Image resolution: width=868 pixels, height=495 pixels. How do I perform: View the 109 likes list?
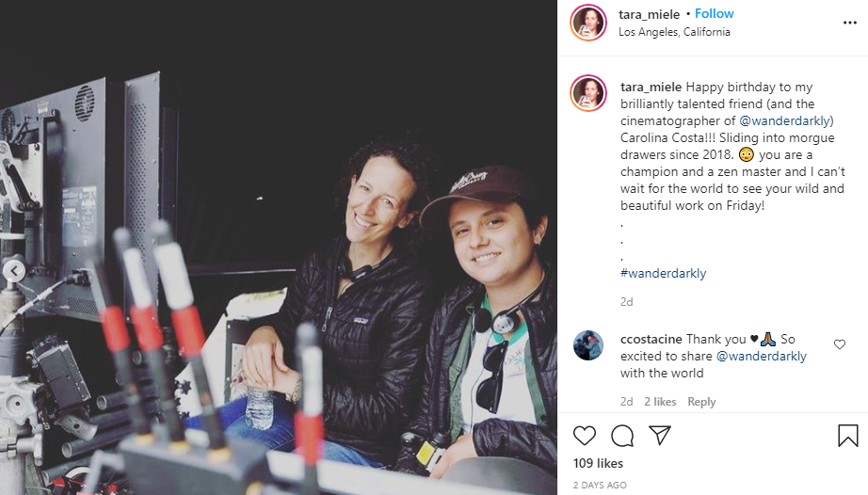click(x=598, y=464)
